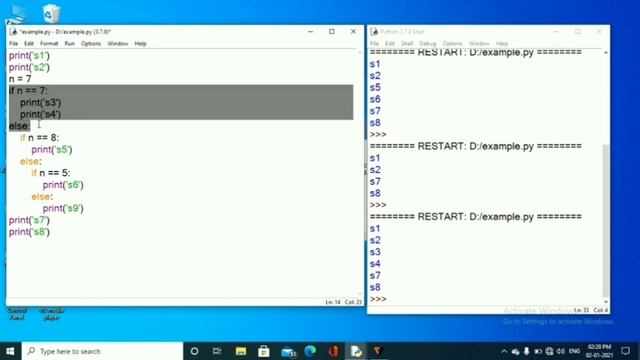Open Run menu in the editor window
Screen dimensions: 640x360
point(69,43)
